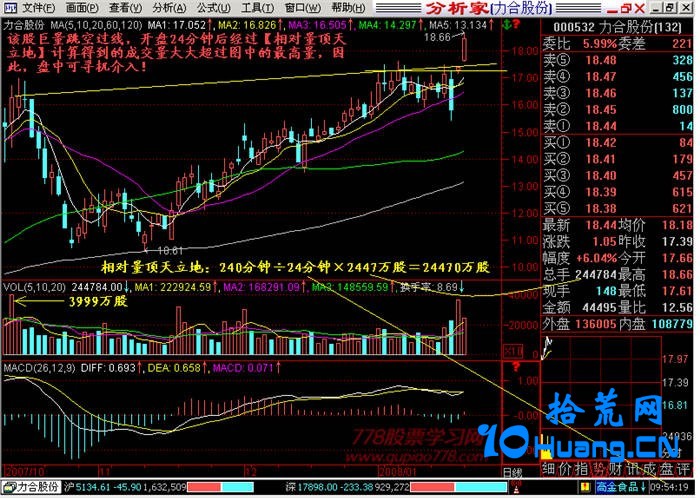Switch to the 评 tab
Viewport: 700px width, 500px height.
tap(682, 469)
